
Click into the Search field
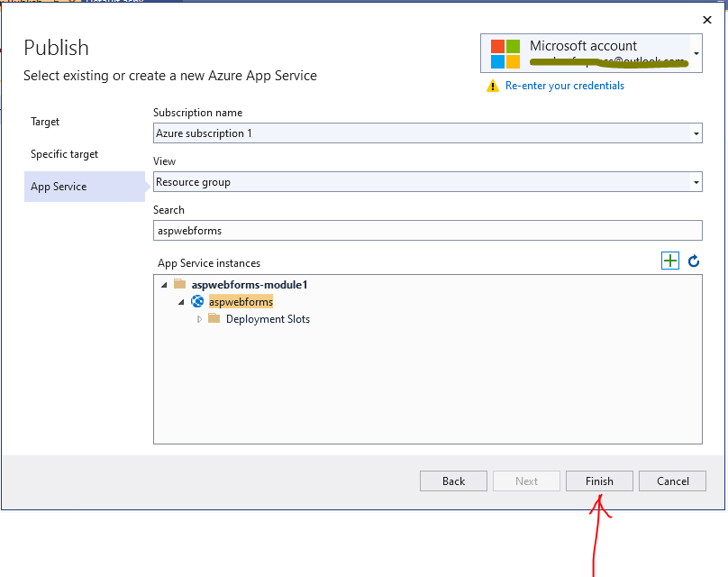click(x=428, y=231)
